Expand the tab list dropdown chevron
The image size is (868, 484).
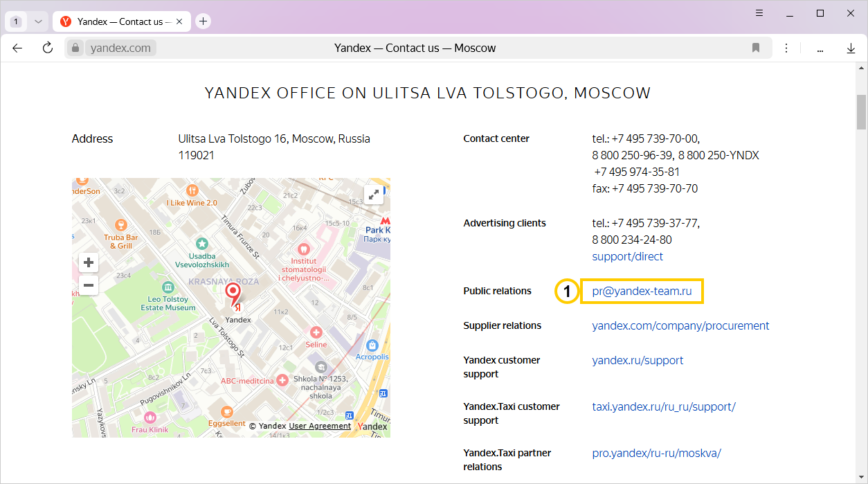tap(38, 21)
